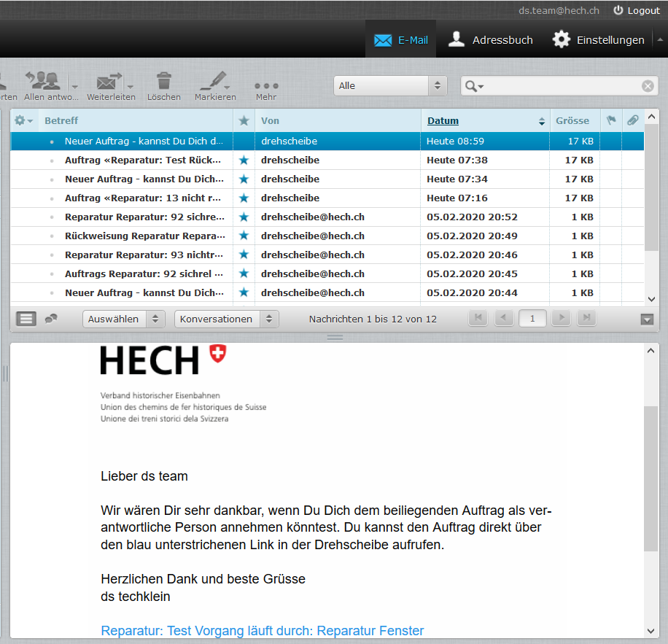Click the Logout button

pyautogui.click(x=636, y=10)
